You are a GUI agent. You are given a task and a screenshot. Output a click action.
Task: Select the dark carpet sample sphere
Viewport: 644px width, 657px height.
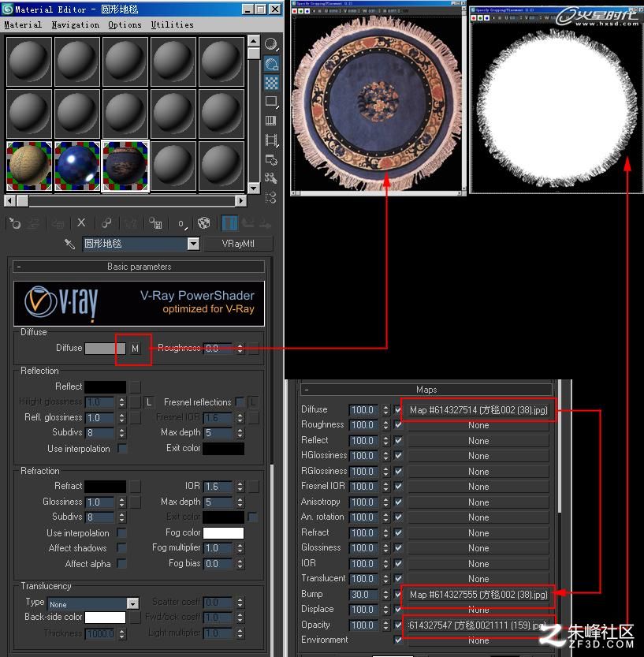click(125, 166)
